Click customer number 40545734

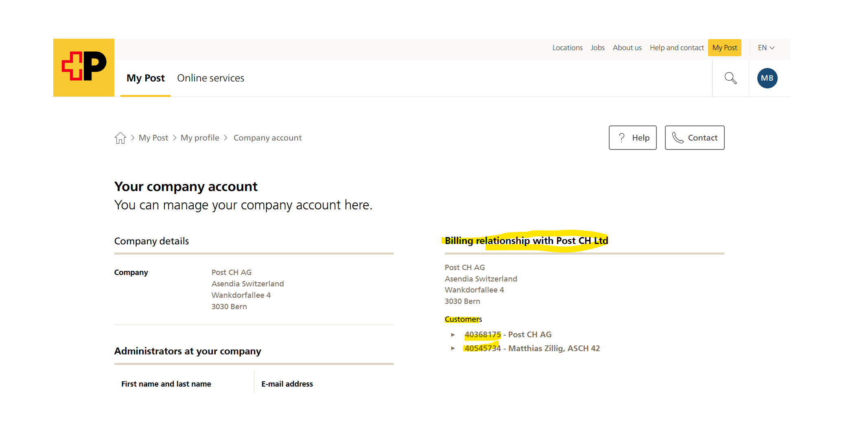point(483,348)
